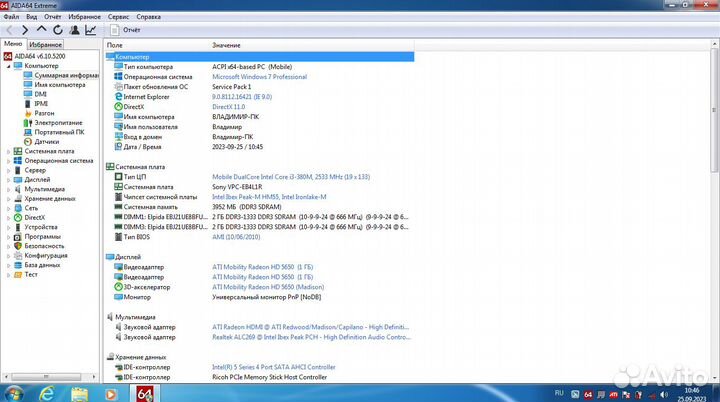The height and width of the screenshot is (402, 720).
Task: Expand the Сервер tree node
Action: point(8,170)
